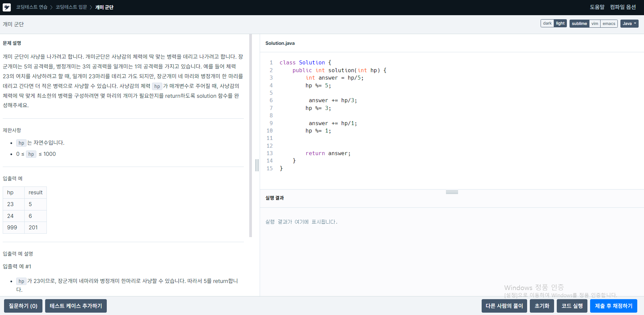Viewport: 644px width, 315px height.
Task: Select the Solution.java tab
Action: click(280, 43)
